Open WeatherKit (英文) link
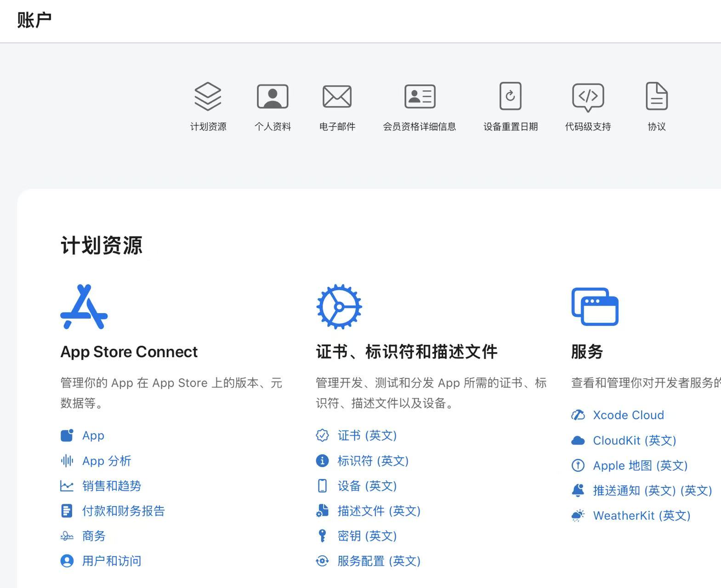The height and width of the screenshot is (588, 721). click(x=642, y=516)
